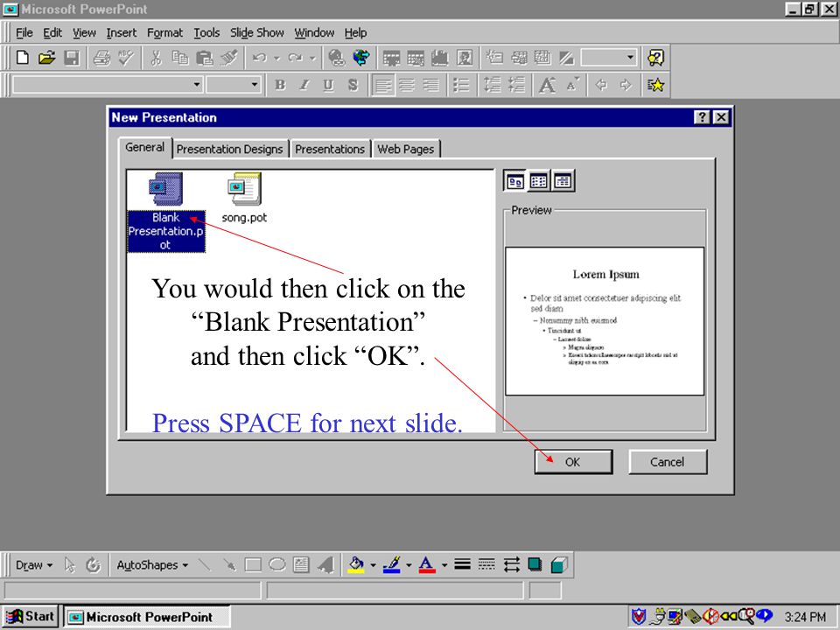This screenshot has height=630, width=840.
Task: Click the Paste clipboard icon
Action: point(205,58)
